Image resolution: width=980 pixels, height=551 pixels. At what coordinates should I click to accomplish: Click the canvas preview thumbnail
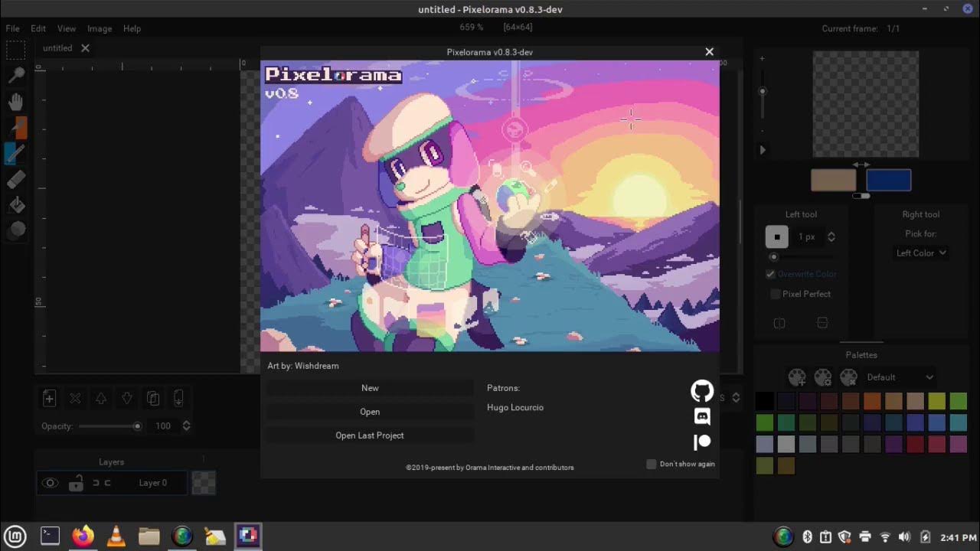pos(866,104)
